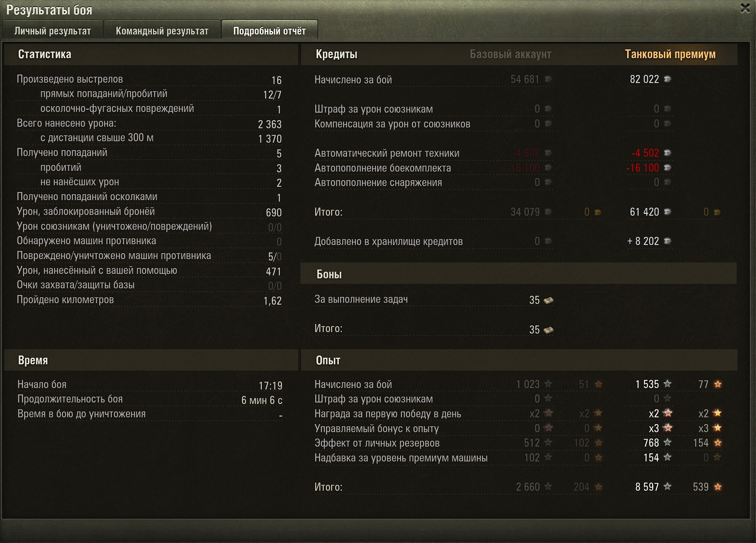Click the Продолжительность боя time value
Screen dimensions: 756x543
click(262, 400)
